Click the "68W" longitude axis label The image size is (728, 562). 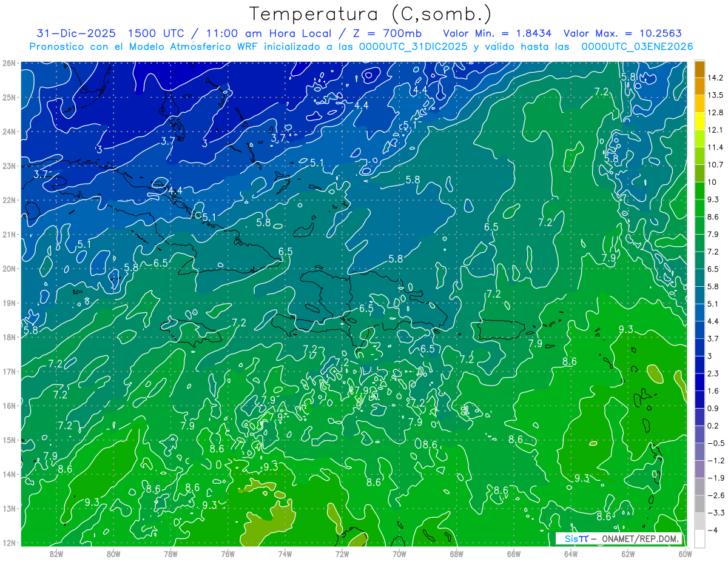point(457,554)
